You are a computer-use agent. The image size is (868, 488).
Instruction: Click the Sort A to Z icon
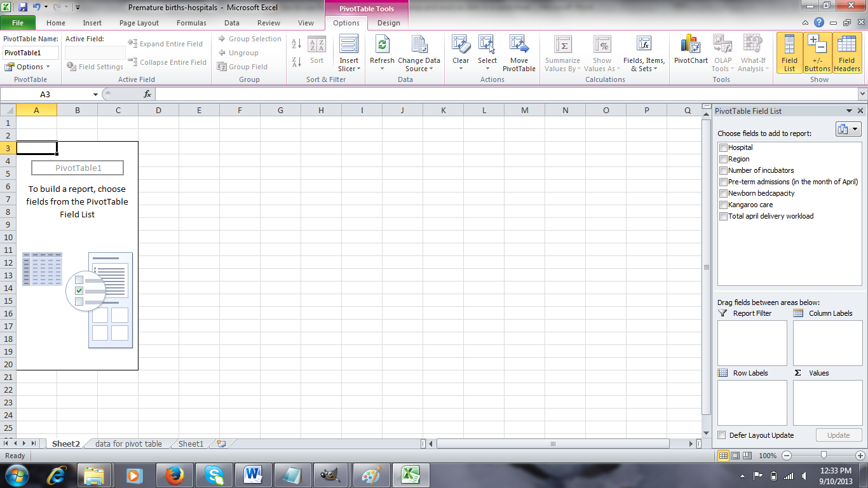point(296,44)
